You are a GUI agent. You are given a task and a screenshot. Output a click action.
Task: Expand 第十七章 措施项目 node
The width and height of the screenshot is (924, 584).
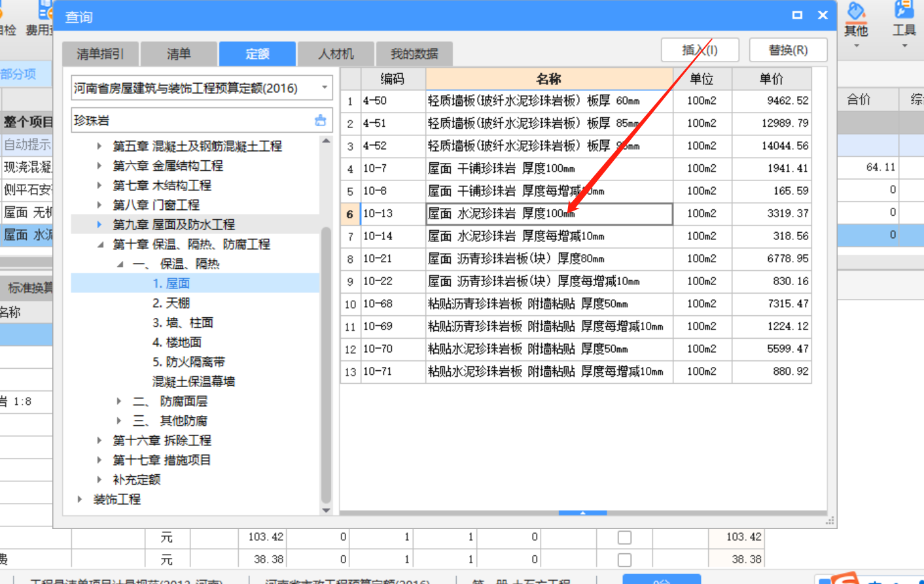pos(99,460)
